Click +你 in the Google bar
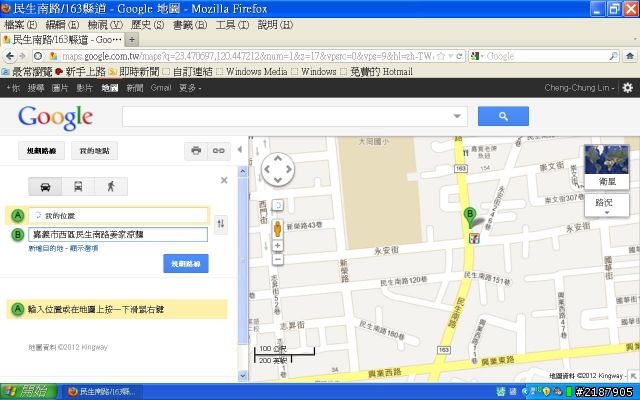This screenshot has width=640, height=400. (13, 88)
